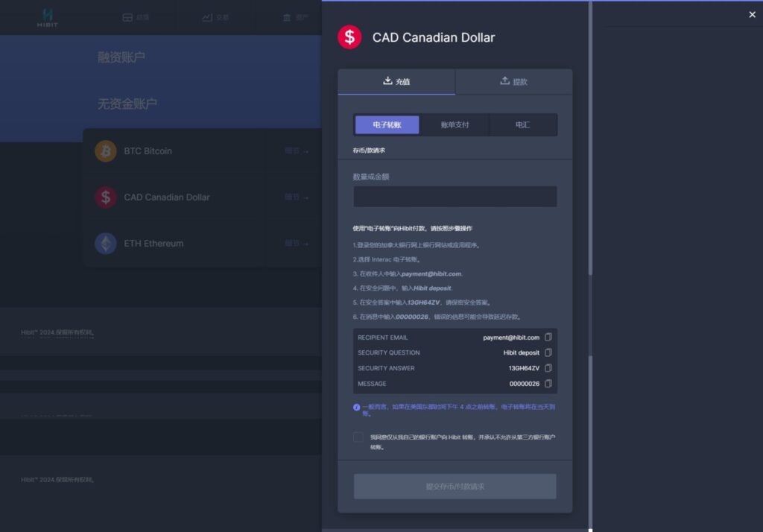
Task: Open the 交易 trade navigation item
Action: point(215,18)
